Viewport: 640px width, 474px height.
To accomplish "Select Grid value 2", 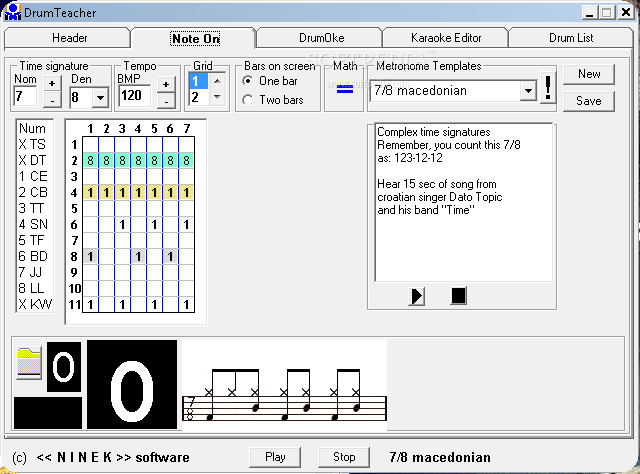I will tap(198, 97).
